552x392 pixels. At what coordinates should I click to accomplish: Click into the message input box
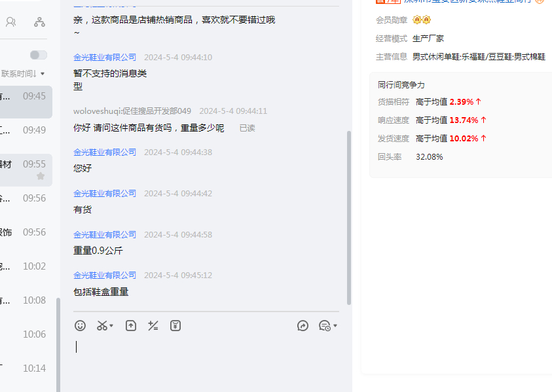coord(206,363)
